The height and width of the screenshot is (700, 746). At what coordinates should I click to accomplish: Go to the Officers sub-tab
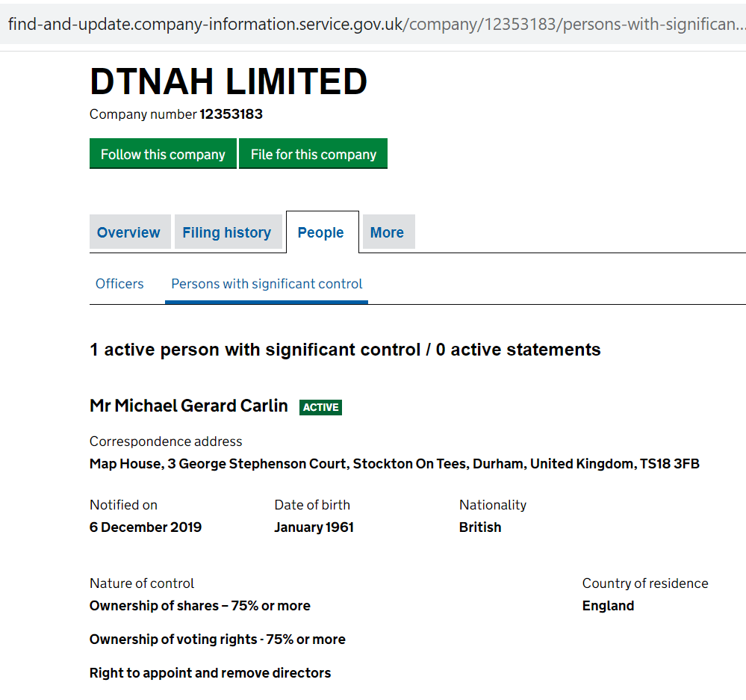[119, 284]
